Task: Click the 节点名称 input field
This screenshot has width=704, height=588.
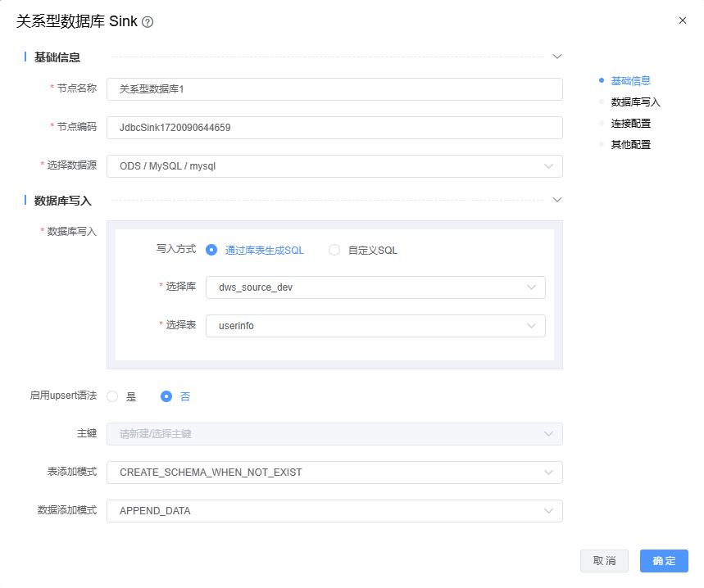Action: [x=334, y=89]
